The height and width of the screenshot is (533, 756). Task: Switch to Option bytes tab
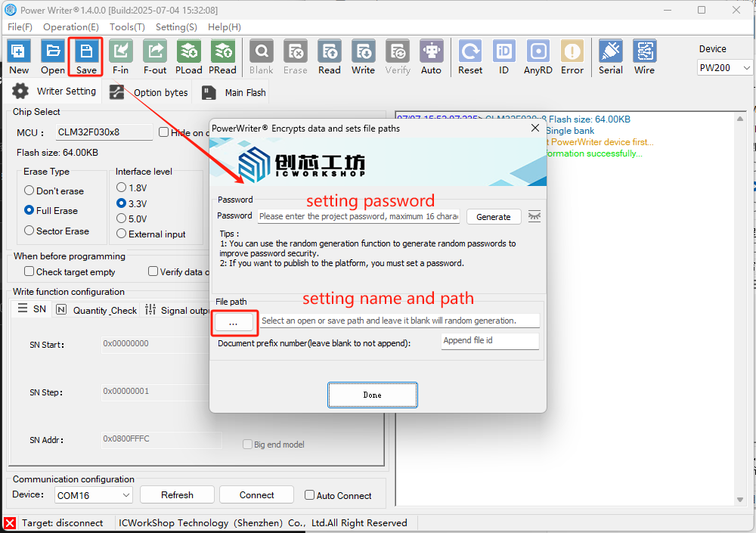click(x=148, y=92)
